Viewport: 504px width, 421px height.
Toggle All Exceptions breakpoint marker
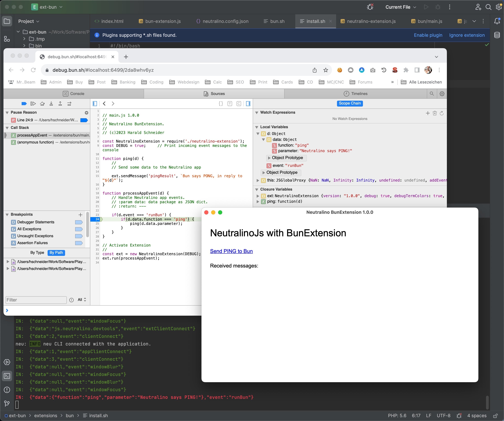[79, 229]
